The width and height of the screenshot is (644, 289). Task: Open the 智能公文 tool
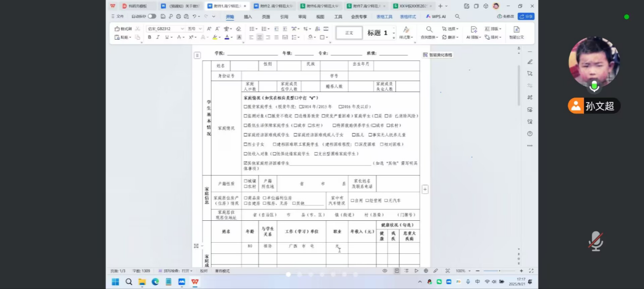click(x=516, y=33)
